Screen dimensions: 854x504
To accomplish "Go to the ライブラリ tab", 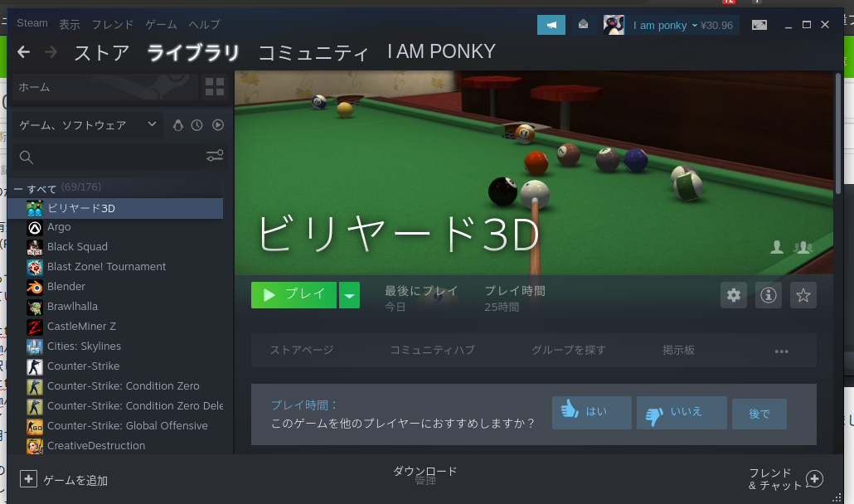I will pyautogui.click(x=193, y=53).
